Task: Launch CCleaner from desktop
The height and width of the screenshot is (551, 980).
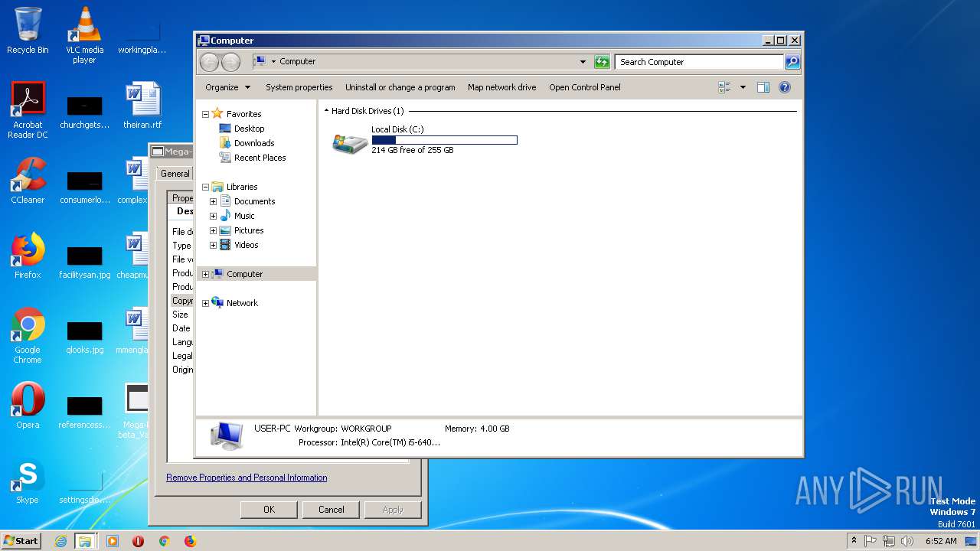Action: click(x=28, y=181)
